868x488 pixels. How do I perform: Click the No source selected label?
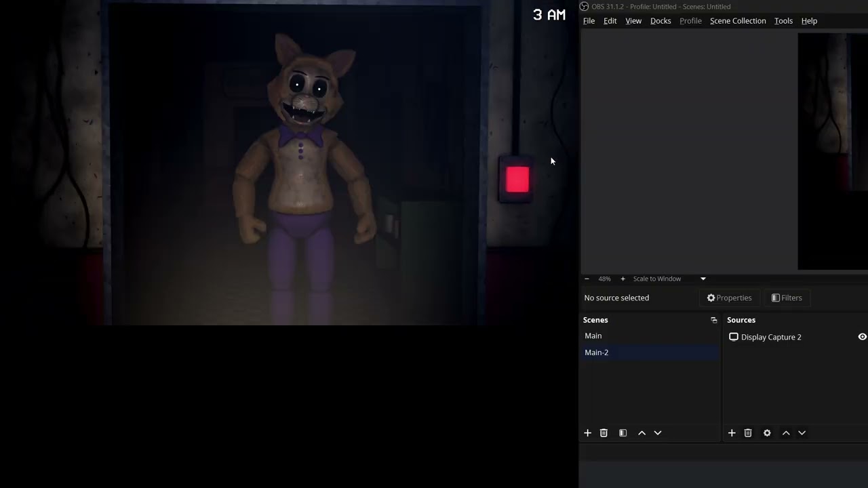(x=616, y=298)
